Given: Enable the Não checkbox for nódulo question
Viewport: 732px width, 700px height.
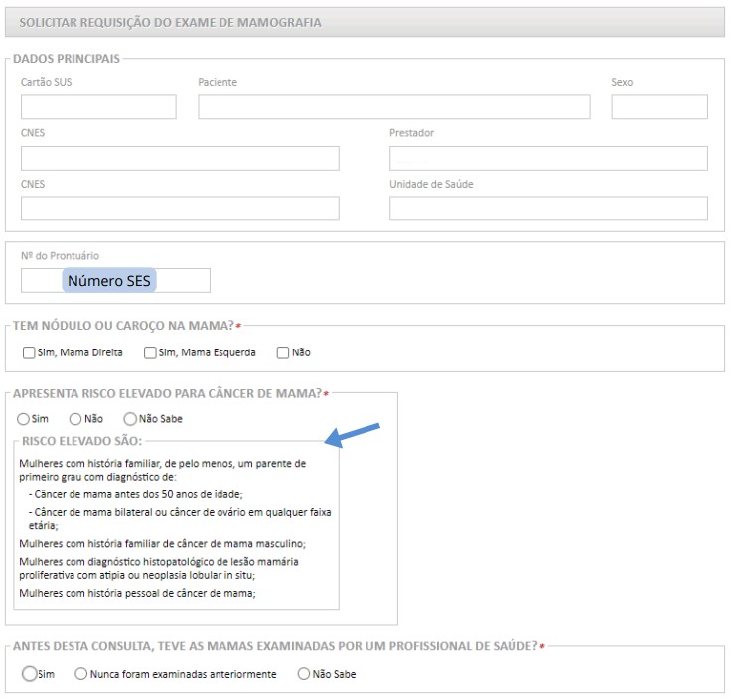Looking at the screenshot, I should (x=283, y=352).
